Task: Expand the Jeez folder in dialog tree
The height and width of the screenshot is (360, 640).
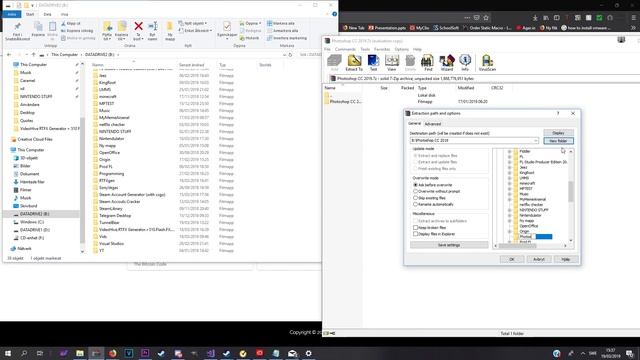Action: tap(509, 167)
